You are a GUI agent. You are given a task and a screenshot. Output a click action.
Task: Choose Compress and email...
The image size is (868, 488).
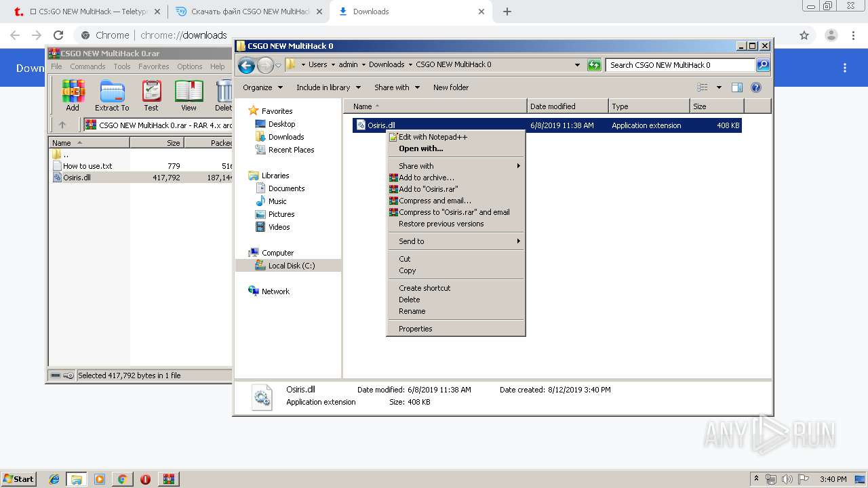(x=455, y=201)
